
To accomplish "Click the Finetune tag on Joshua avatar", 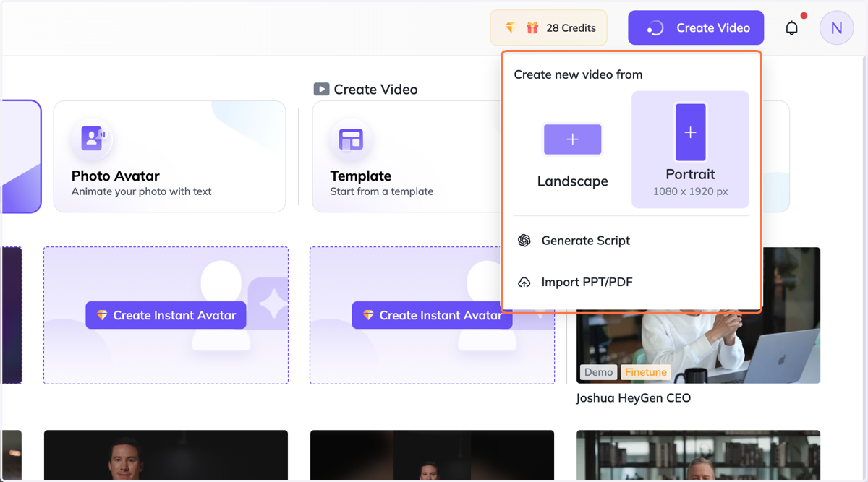I will pos(646,372).
